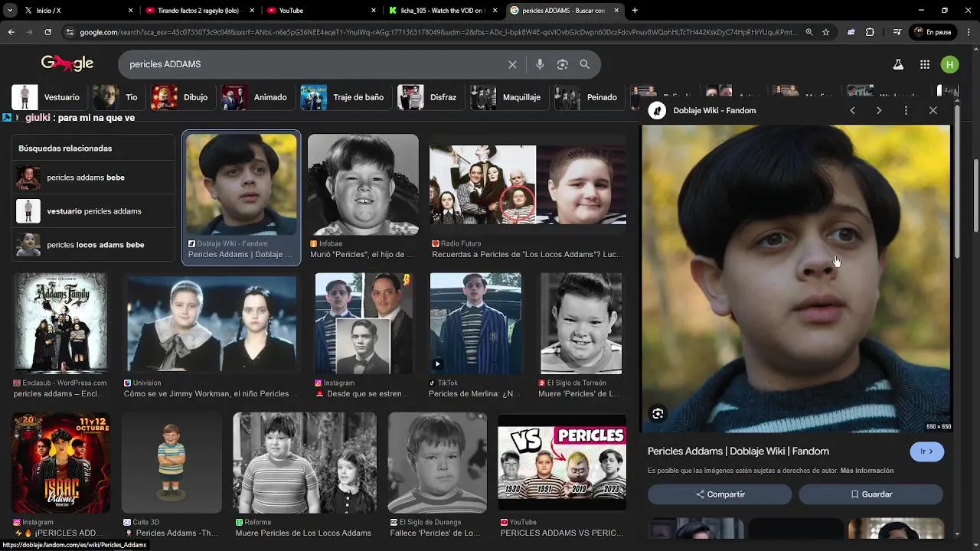This screenshot has height=551, width=980.
Task: Go to previous image in preview panel
Action: coord(852,110)
